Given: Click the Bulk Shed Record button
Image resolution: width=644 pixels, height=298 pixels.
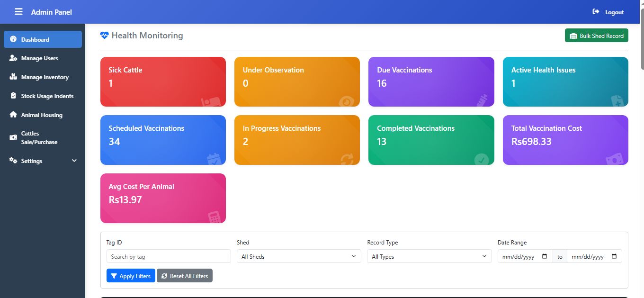Looking at the screenshot, I should pyautogui.click(x=596, y=36).
